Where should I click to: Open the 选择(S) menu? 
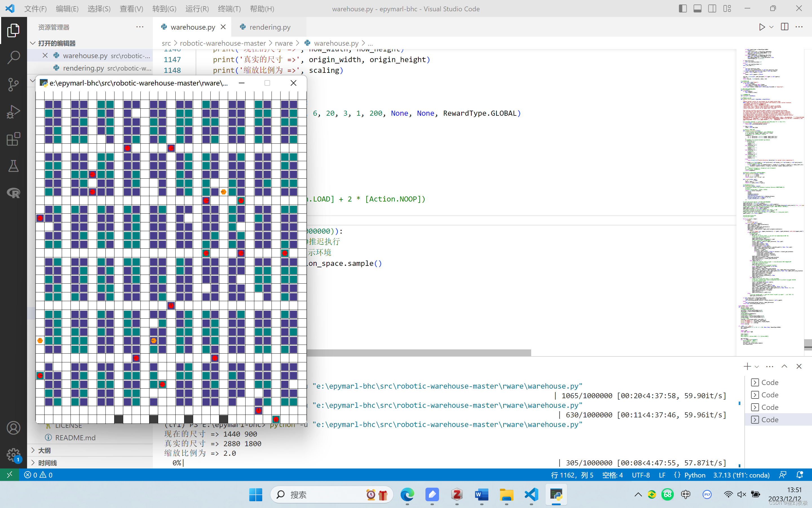[x=99, y=9]
